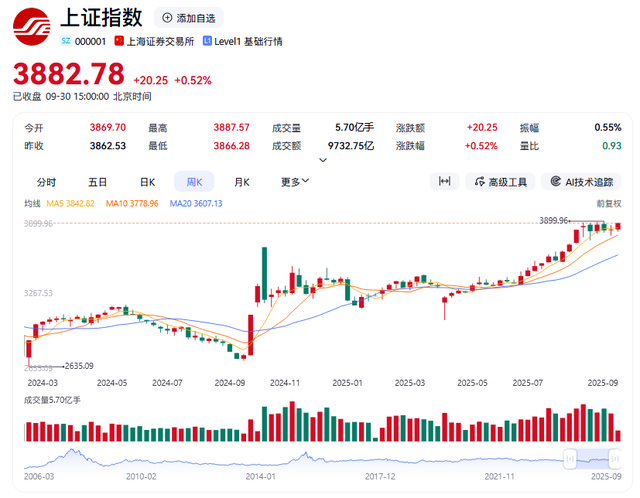Click the Level1 基础行情 label
This screenshot has width=640, height=498.
click(x=248, y=41)
